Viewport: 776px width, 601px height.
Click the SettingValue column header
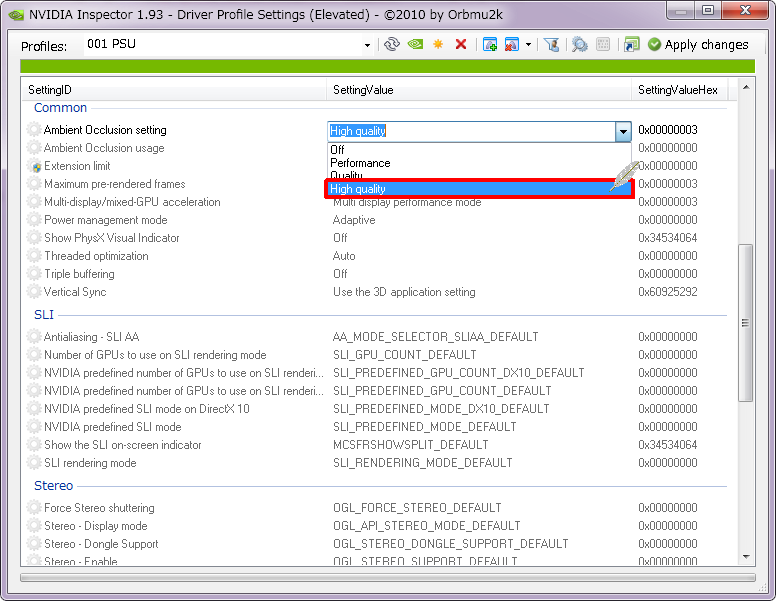(x=479, y=90)
